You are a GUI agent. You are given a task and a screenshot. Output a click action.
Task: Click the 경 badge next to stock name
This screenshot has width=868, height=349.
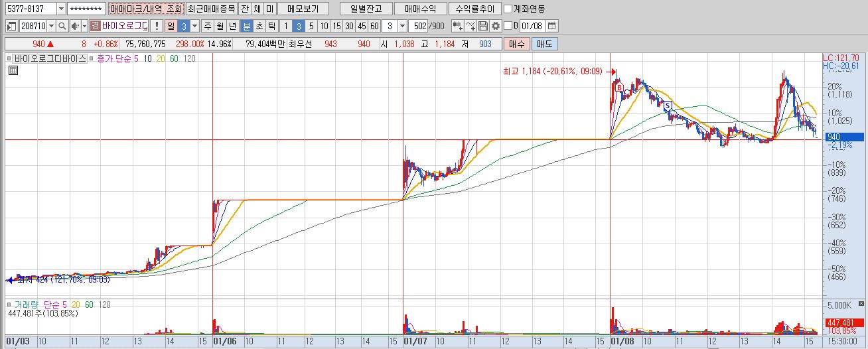coord(95,26)
